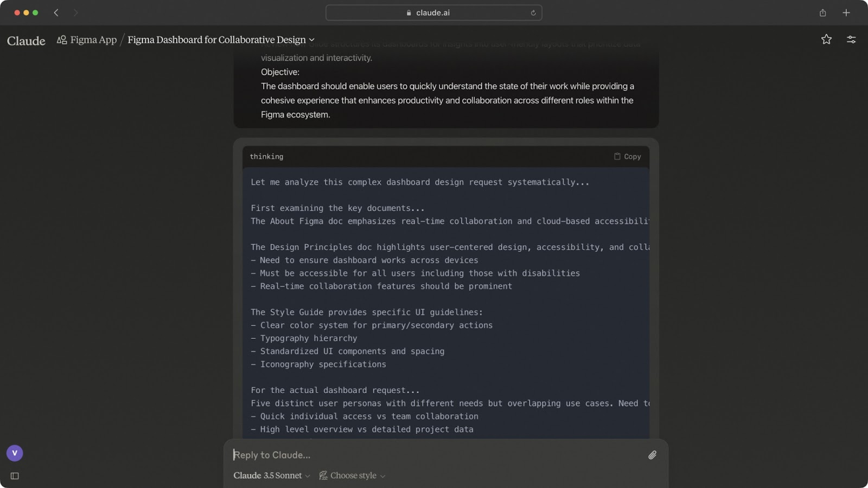The width and height of the screenshot is (868, 488).
Task: Open a new browser tab
Action: pos(846,12)
